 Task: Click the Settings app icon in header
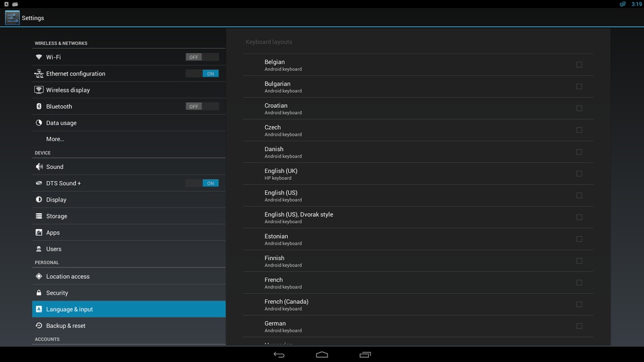tap(12, 17)
